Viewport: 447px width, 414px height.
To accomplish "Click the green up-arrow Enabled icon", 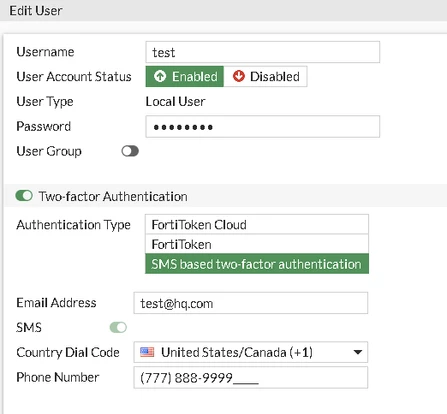I will (160, 76).
